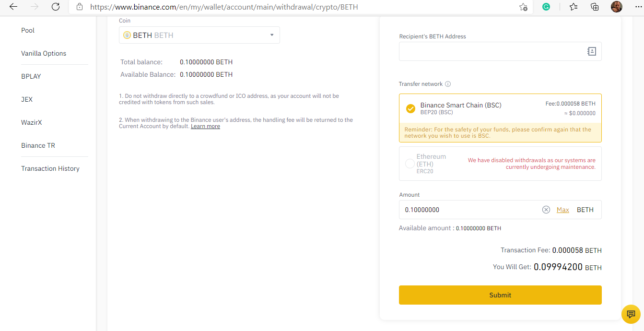Expand the BETH coin dropdown
Image resolution: width=644 pixels, height=331 pixels.
(199, 35)
